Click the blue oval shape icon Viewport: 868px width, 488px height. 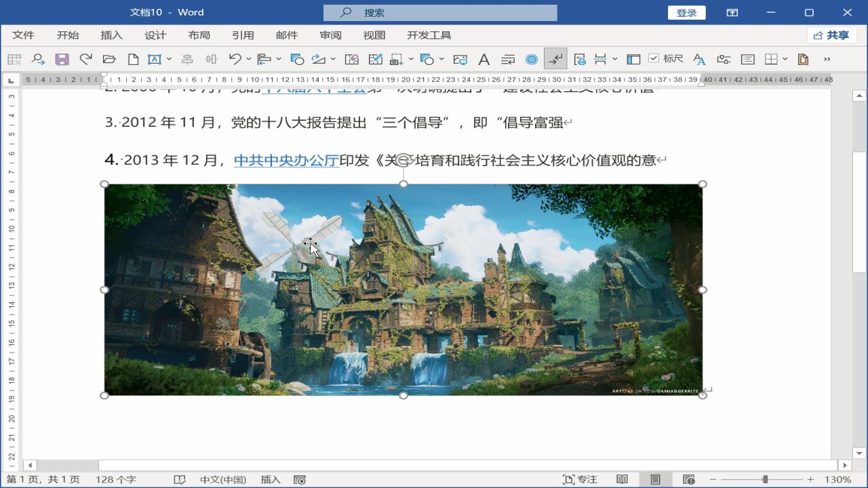pos(532,60)
